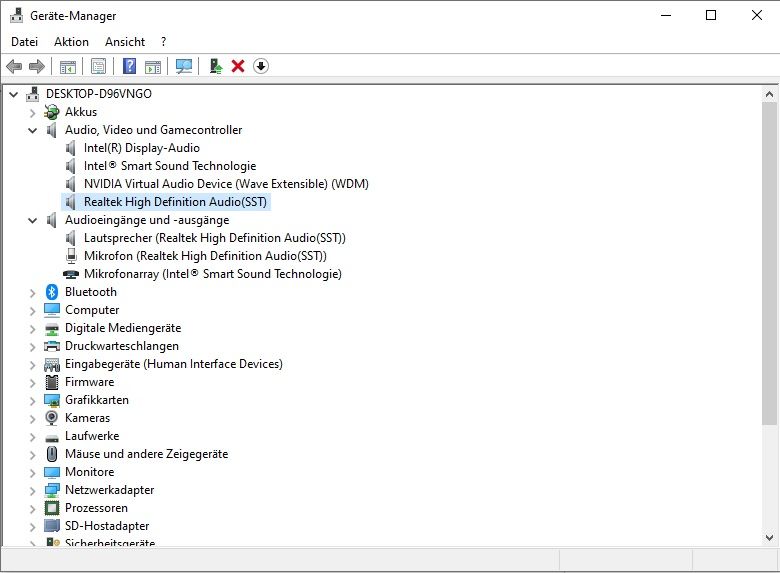Click the Back arrow toolbar icon

14,66
